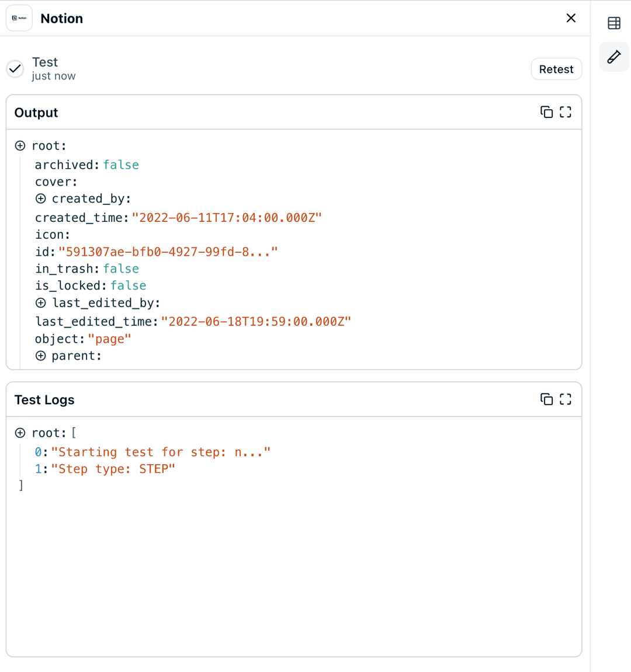Image resolution: width=631 pixels, height=672 pixels.
Task: Expand the parent object
Action: [x=40, y=356]
